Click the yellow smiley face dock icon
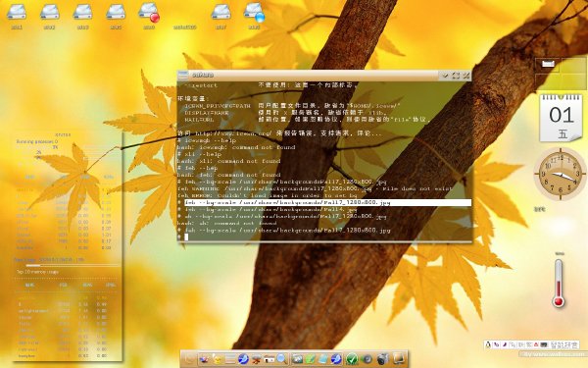Image resolution: width=588 pixels, height=368 pixels. [x=218, y=358]
